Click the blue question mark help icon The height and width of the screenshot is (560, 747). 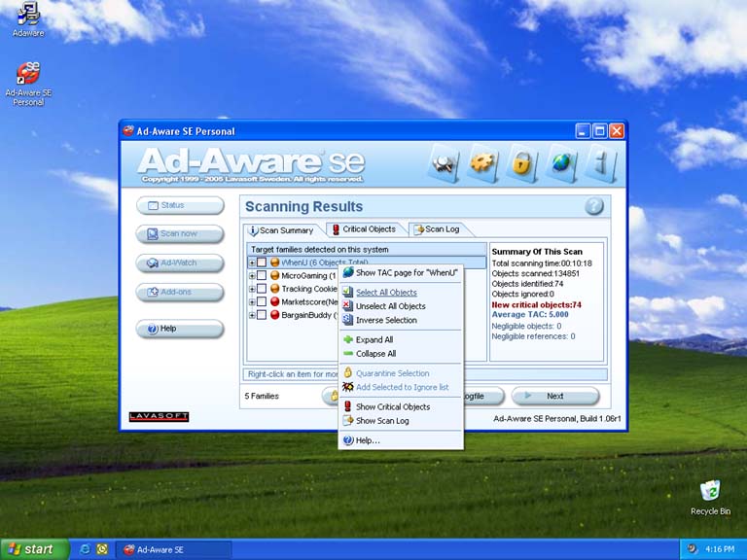pos(593,206)
